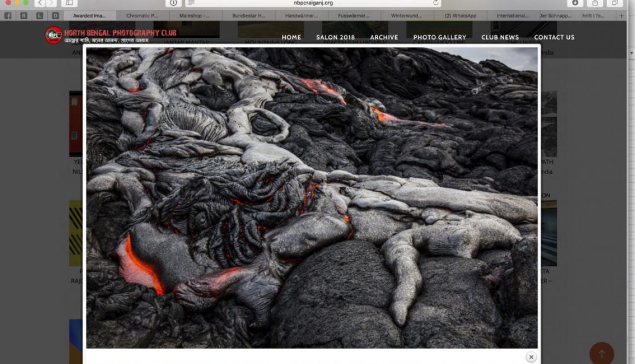Open the pinned tab labeled R

tap(24, 16)
